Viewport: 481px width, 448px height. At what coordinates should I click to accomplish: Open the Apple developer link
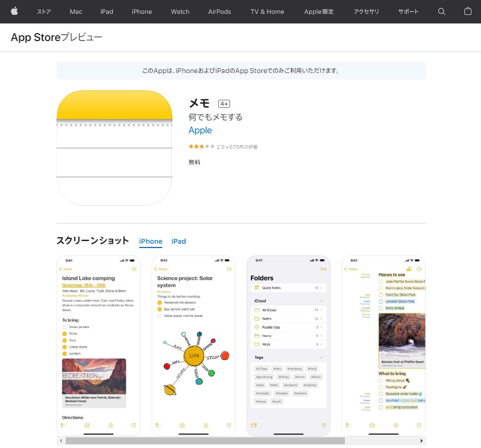200,130
